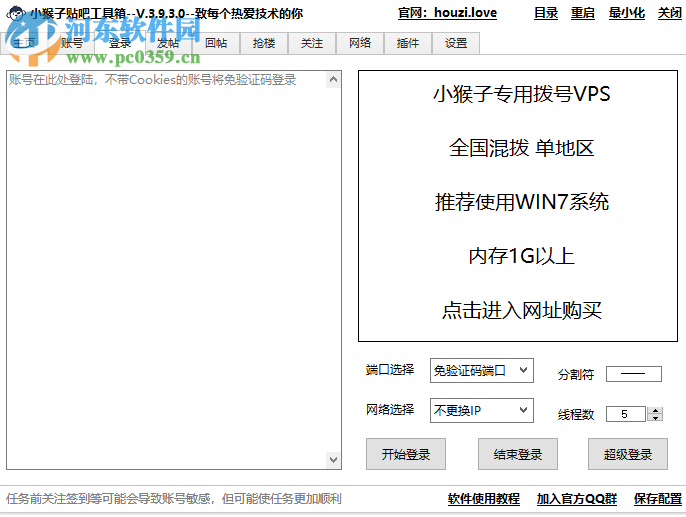Open the 主页 tab
The image size is (686, 517).
click(24, 43)
